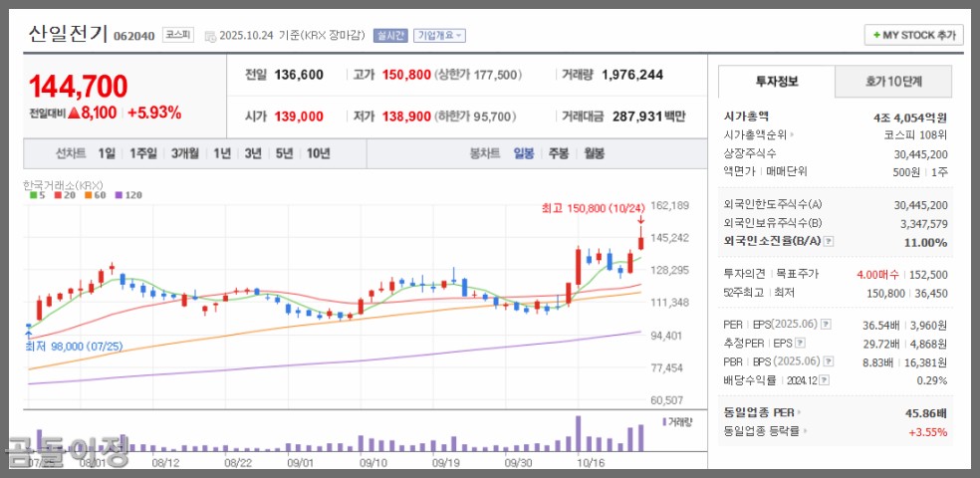
Task: Select the 월봉 candle chart
Action: 594,153
